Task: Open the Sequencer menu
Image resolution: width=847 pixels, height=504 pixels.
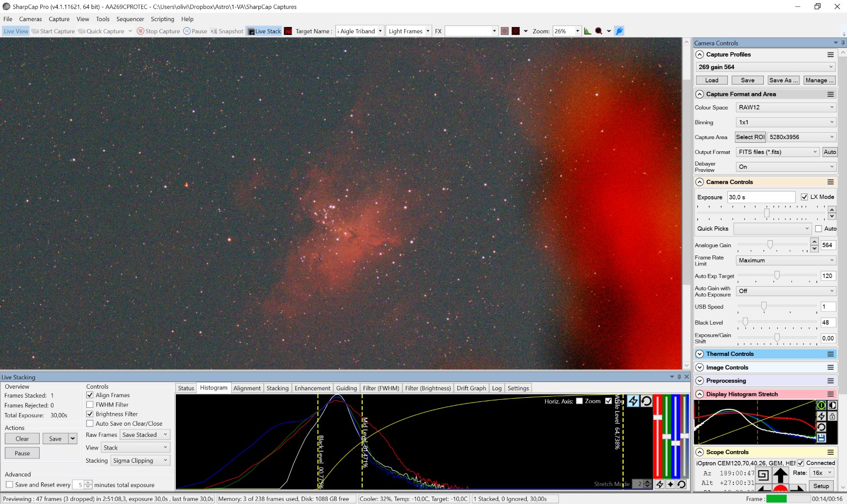Action: [x=130, y=19]
